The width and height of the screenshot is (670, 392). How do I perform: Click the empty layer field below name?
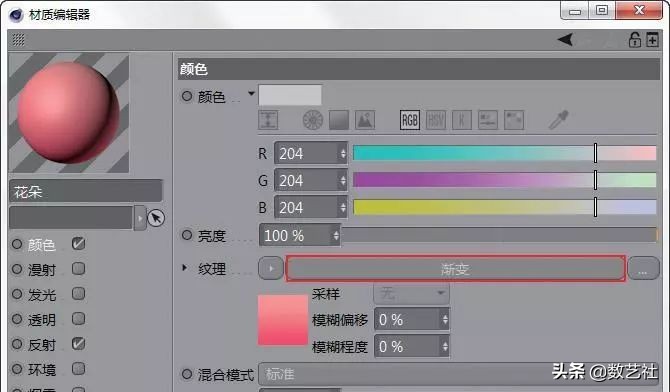pos(71,218)
